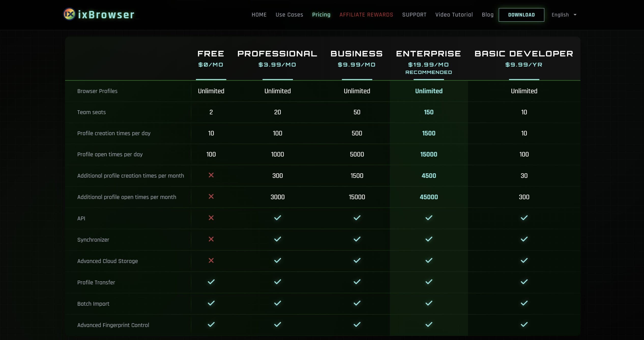
Task: Click the Synchronizer row label
Action: pos(93,240)
